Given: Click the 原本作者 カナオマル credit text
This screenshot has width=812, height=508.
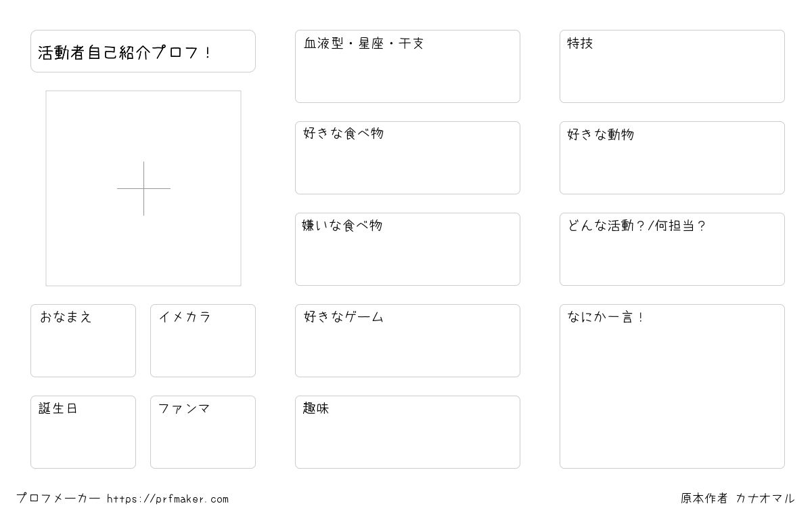Looking at the screenshot, I should pos(738,499).
